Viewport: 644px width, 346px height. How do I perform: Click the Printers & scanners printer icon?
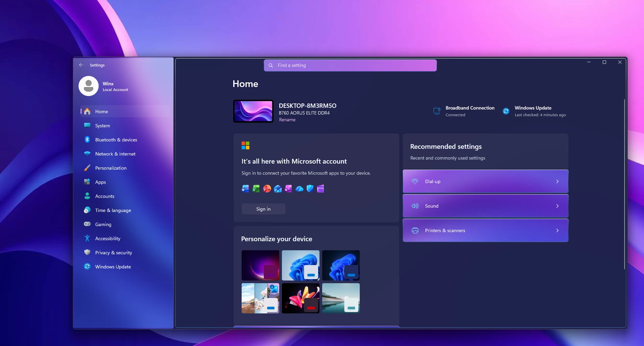(x=415, y=230)
